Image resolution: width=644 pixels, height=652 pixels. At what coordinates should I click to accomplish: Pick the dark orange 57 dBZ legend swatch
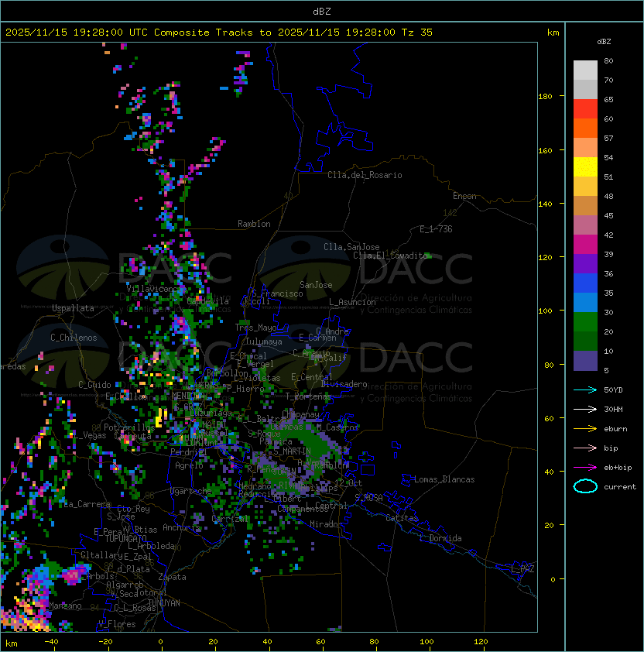[x=585, y=129]
